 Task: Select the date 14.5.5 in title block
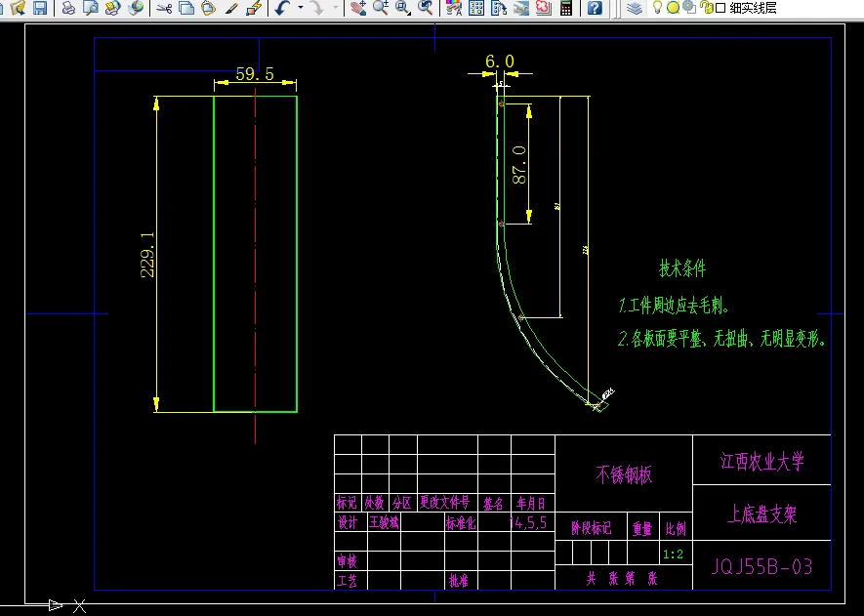(x=528, y=522)
